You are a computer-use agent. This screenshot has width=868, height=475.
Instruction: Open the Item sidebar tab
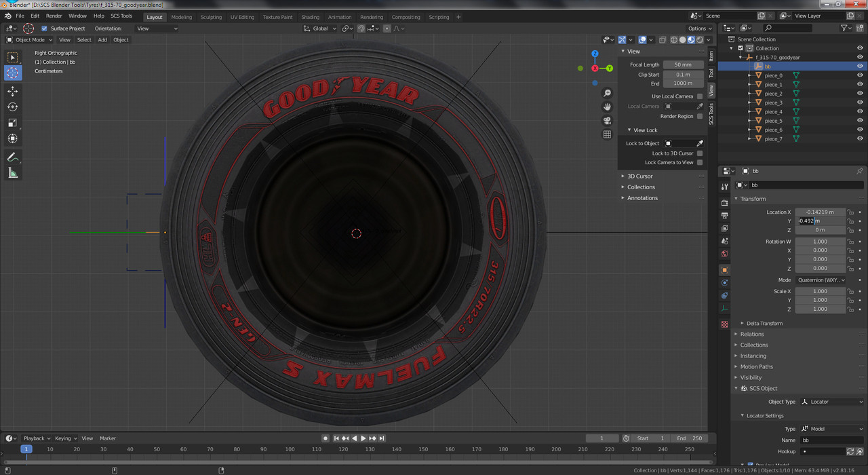(711, 55)
